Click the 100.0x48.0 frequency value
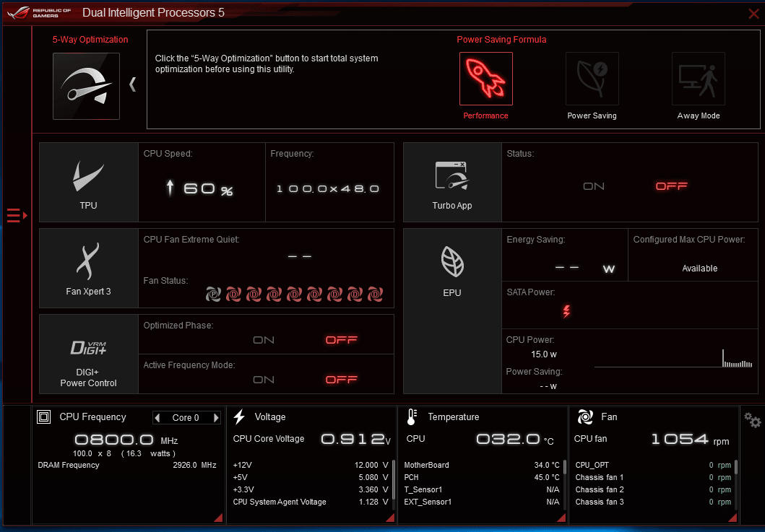The image size is (765, 532). coord(328,188)
